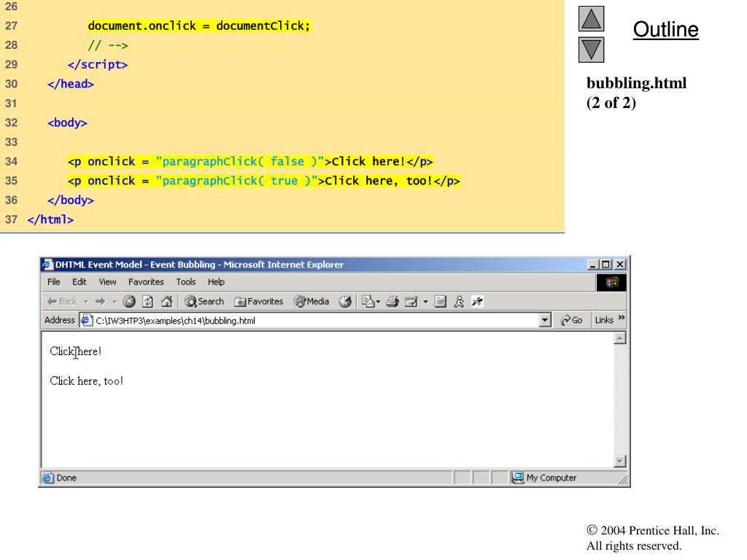Click the Back arrow in Internet Explorer
This screenshot has width=747, height=560.
coord(61,301)
